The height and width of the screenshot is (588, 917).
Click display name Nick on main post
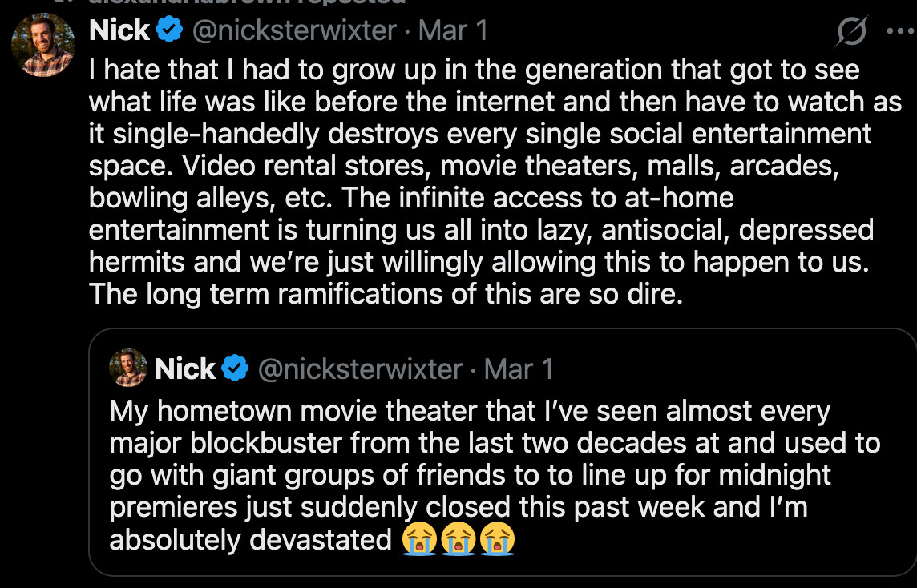pos(120,30)
